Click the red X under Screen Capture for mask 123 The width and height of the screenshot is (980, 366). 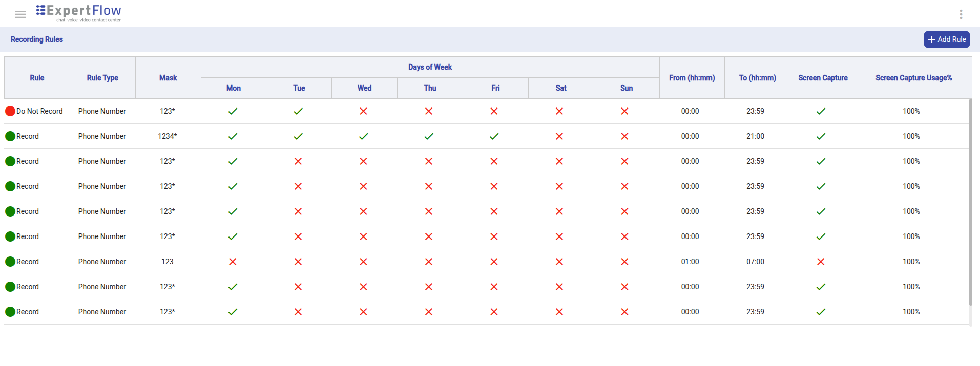(820, 262)
